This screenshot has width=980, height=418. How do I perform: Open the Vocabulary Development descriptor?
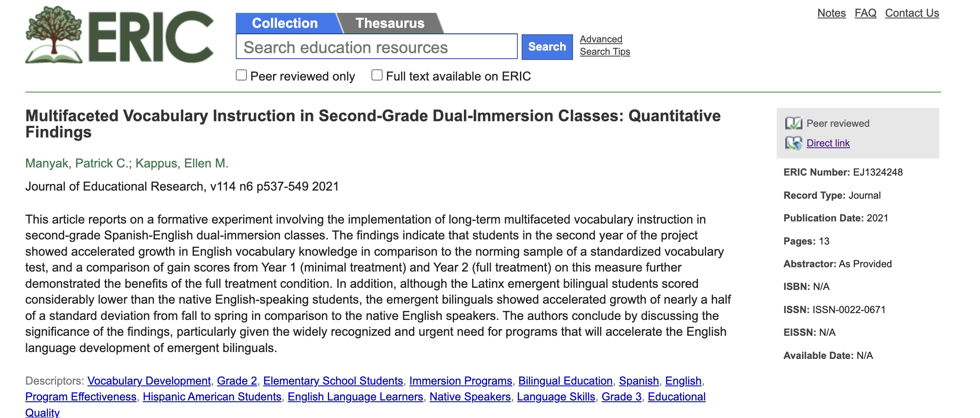coord(149,381)
